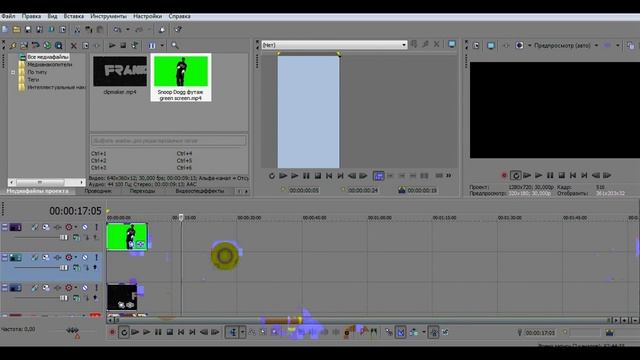Switch to Видеоспецэффекты tab

point(200,191)
